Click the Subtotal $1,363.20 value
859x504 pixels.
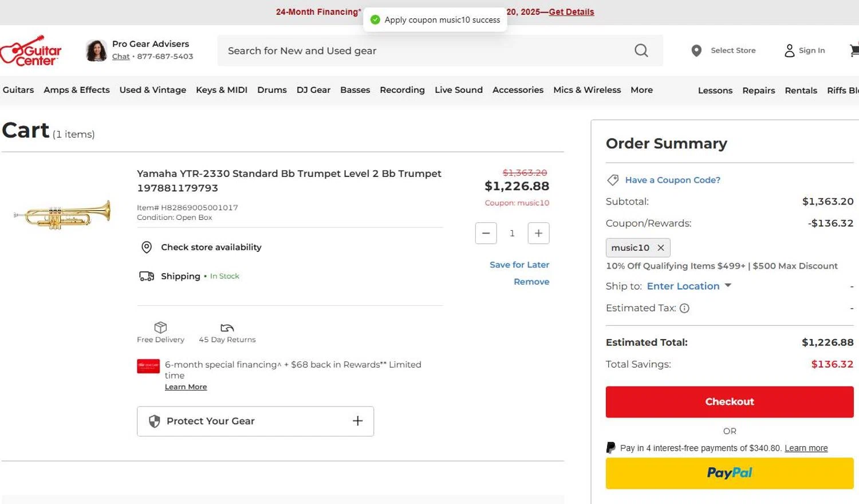(x=828, y=202)
